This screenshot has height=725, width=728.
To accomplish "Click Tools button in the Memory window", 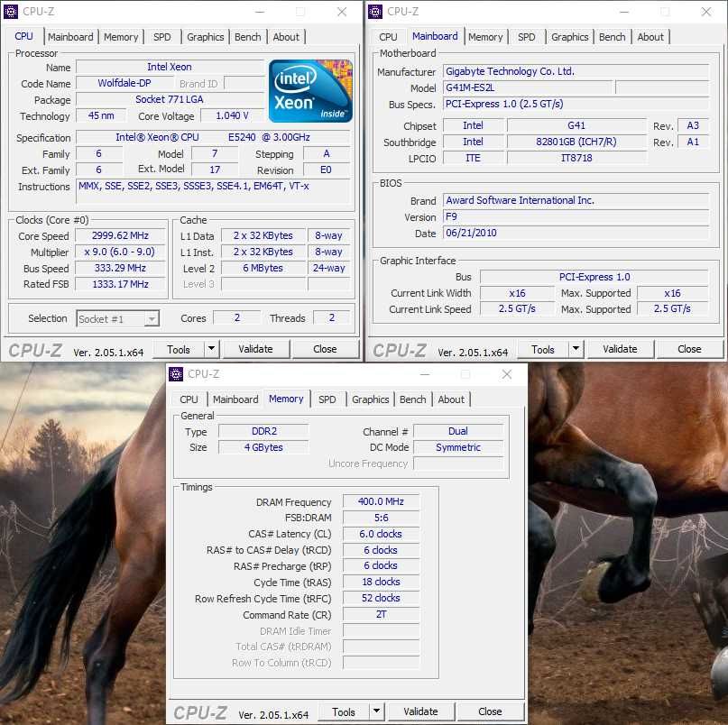I will click(344, 711).
